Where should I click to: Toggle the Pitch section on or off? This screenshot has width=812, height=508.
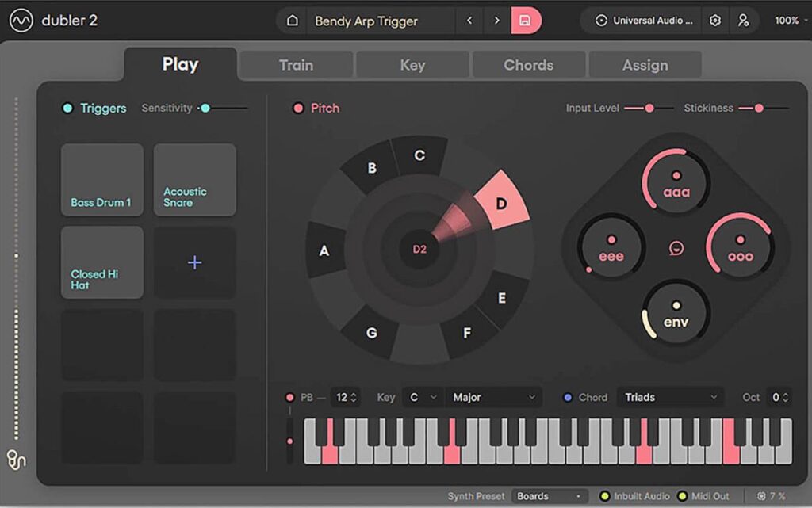coord(298,108)
